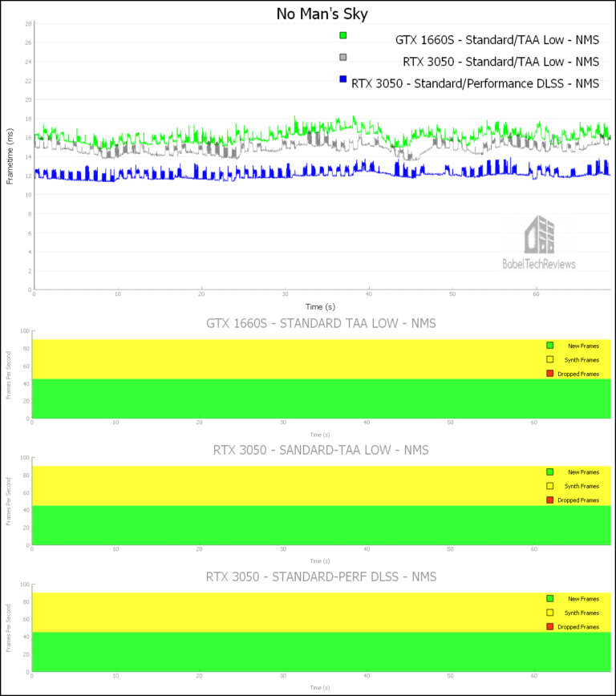Click the blue RTX 3050 DLSS legend swatch
The width and height of the screenshot is (616, 696).
(343, 79)
